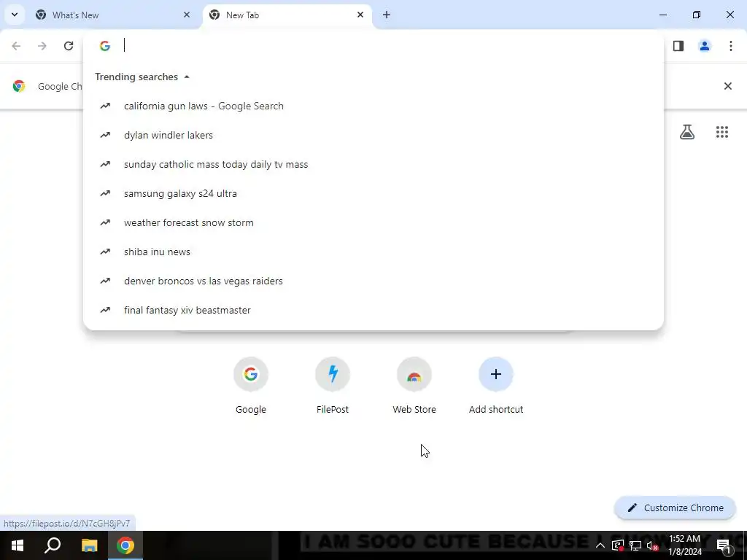
Task: Click the Google G icon in address bar
Action: coord(105,46)
